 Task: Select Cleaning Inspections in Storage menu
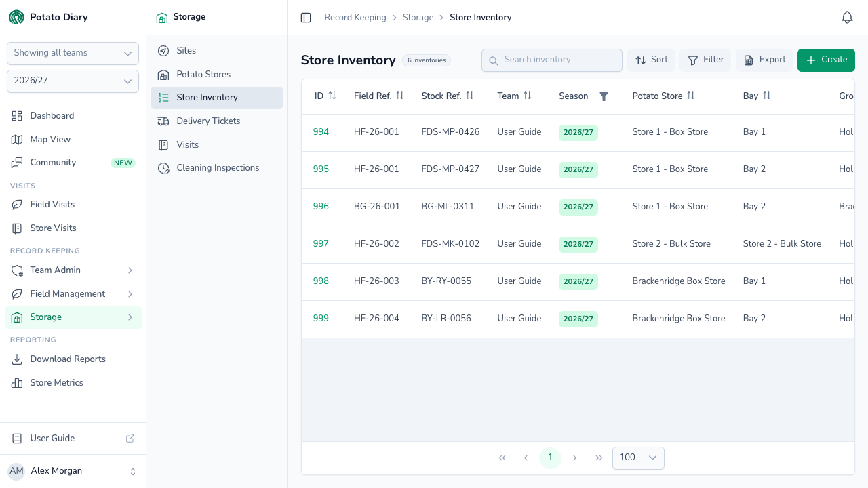(217, 168)
